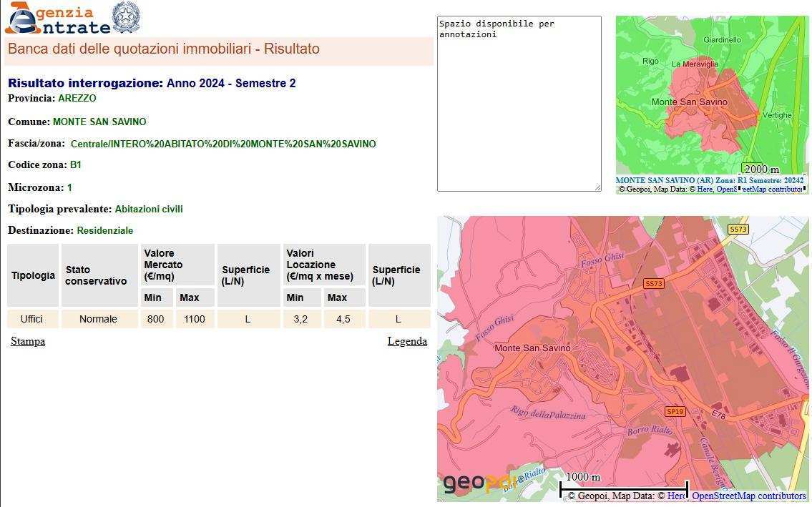
Task: Click the Monte San Savino label on the large map
Action: pyautogui.click(x=533, y=348)
